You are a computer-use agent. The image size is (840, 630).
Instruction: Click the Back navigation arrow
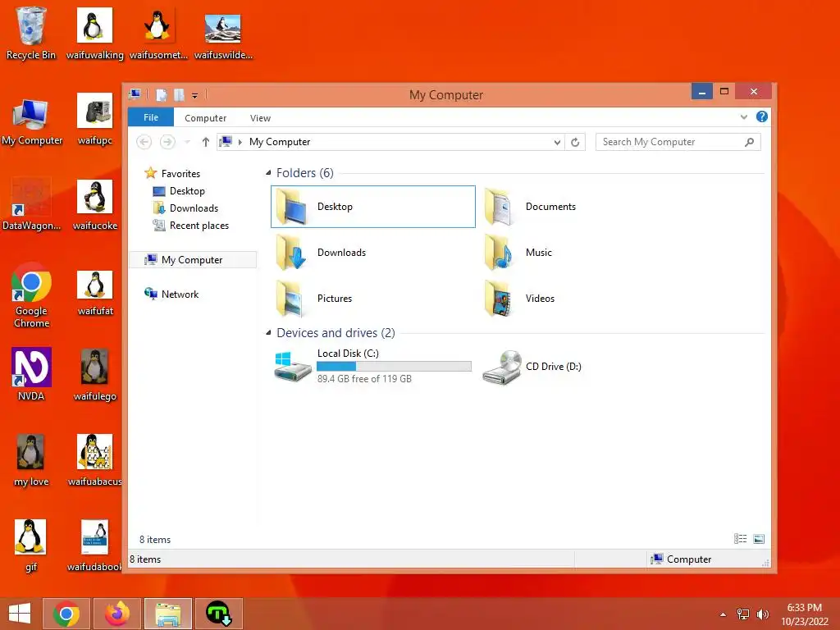click(144, 142)
